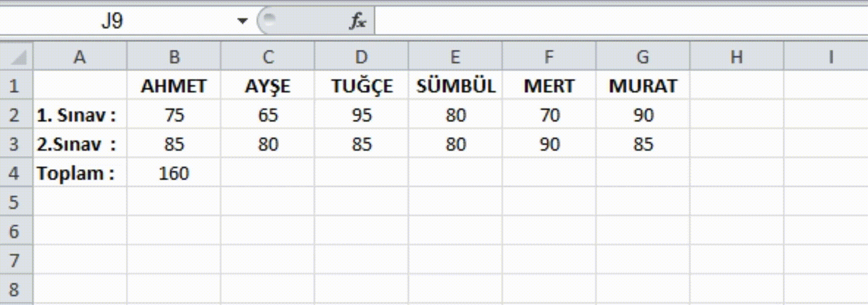Select column D header
868x305 pixels.
[x=361, y=57]
